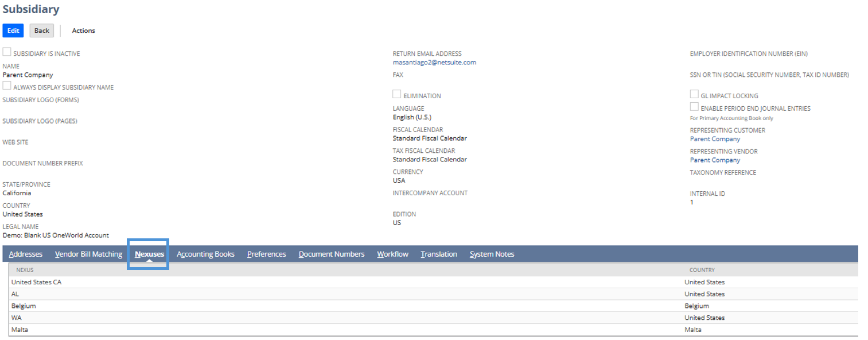This screenshot has height=340, width=868.
Task: Click Fiscal Calendar value Standard Fiscal Calendar
Action: click(430, 138)
